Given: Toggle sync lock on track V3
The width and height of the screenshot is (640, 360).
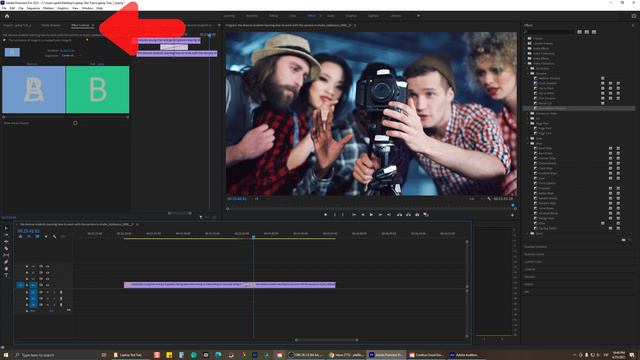Looking at the screenshot, I should [x=41, y=272].
